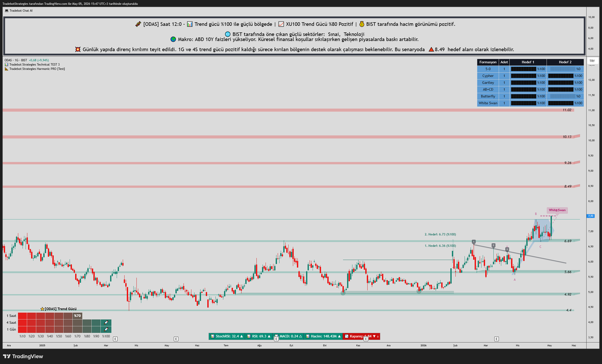The width and height of the screenshot is (602, 364).
Task: Click the 8.49 resistance level label
Action: (x=568, y=186)
